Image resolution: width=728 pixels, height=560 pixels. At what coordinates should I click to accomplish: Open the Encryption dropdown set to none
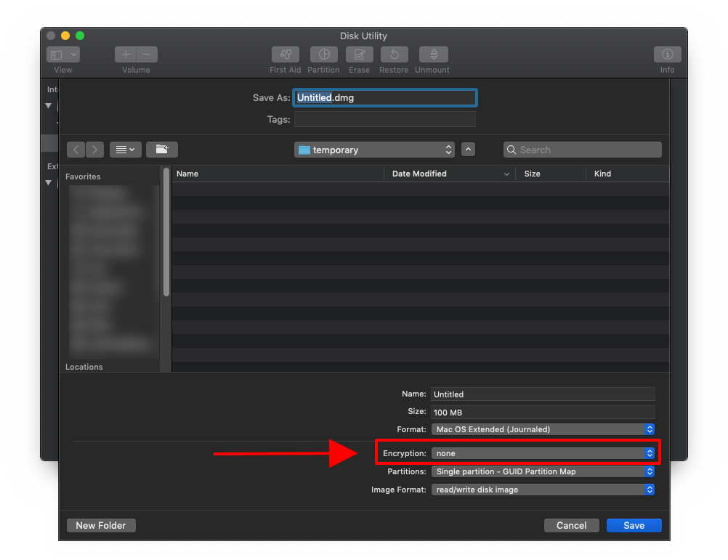point(543,453)
